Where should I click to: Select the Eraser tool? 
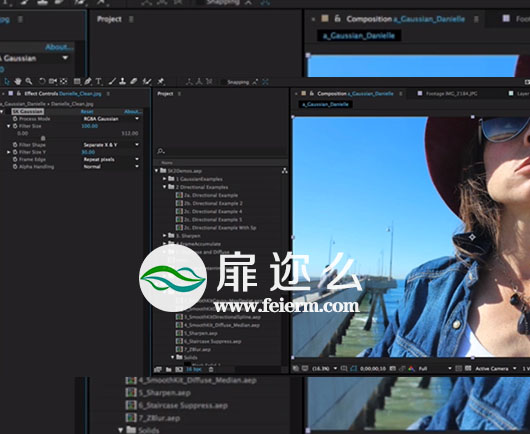pyautogui.click(x=134, y=81)
